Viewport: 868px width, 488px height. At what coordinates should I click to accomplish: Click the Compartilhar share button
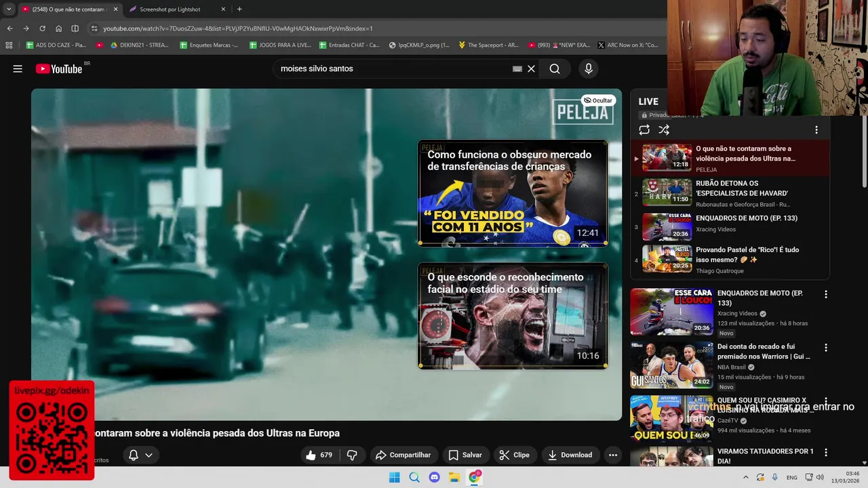click(403, 455)
